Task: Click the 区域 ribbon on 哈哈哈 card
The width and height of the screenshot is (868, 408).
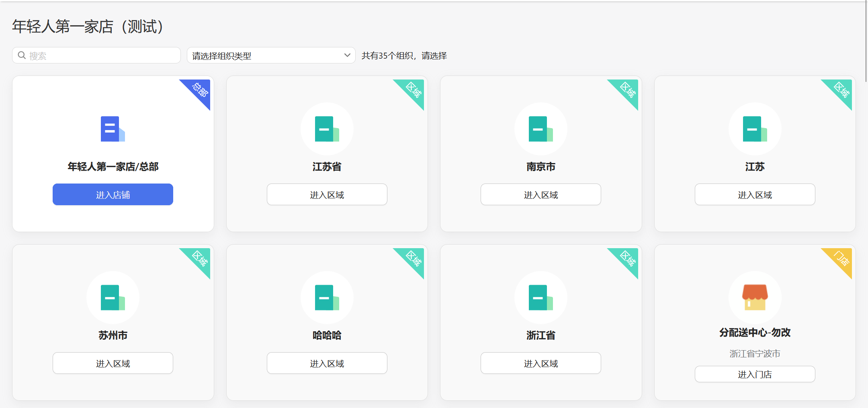Action: [x=413, y=259]
